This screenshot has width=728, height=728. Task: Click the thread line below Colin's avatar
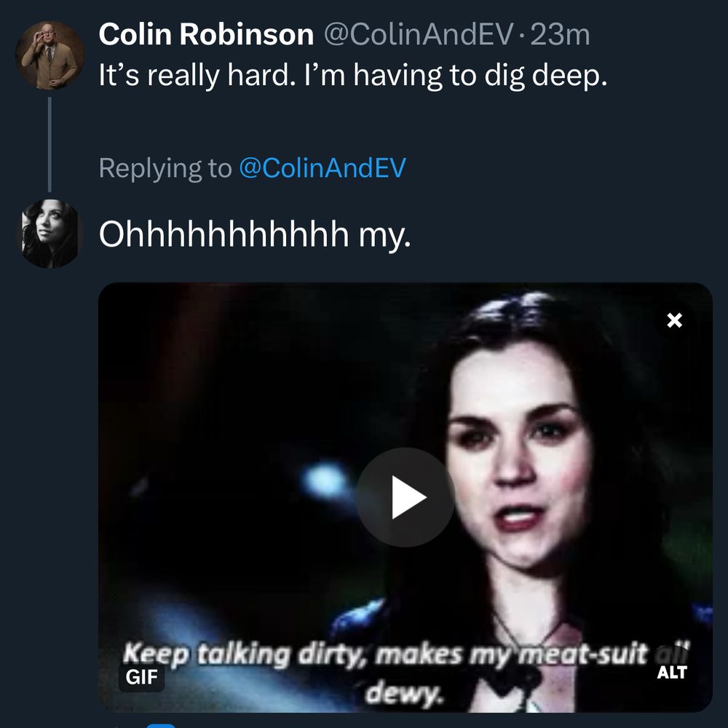[x=50, y=142]
